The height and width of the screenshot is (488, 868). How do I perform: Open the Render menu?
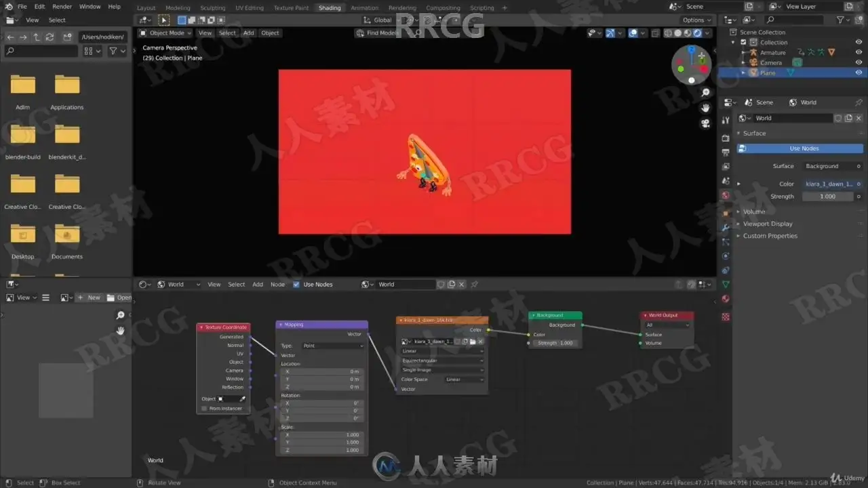(62, 7)
